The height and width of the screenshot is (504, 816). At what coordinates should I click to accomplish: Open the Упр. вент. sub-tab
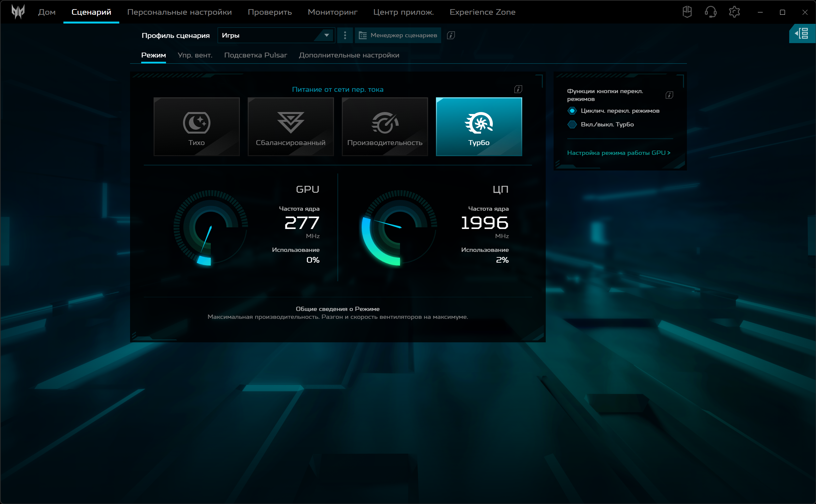click(195, 55)
